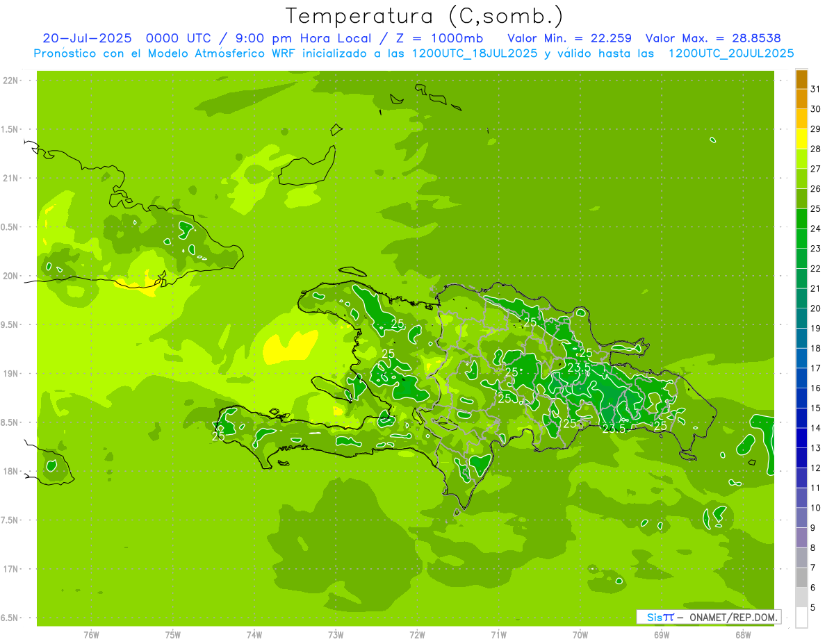This screenshot has width=834, height=644.
Task: Click the colorbar scale label 8
Action: pos(813,547)
